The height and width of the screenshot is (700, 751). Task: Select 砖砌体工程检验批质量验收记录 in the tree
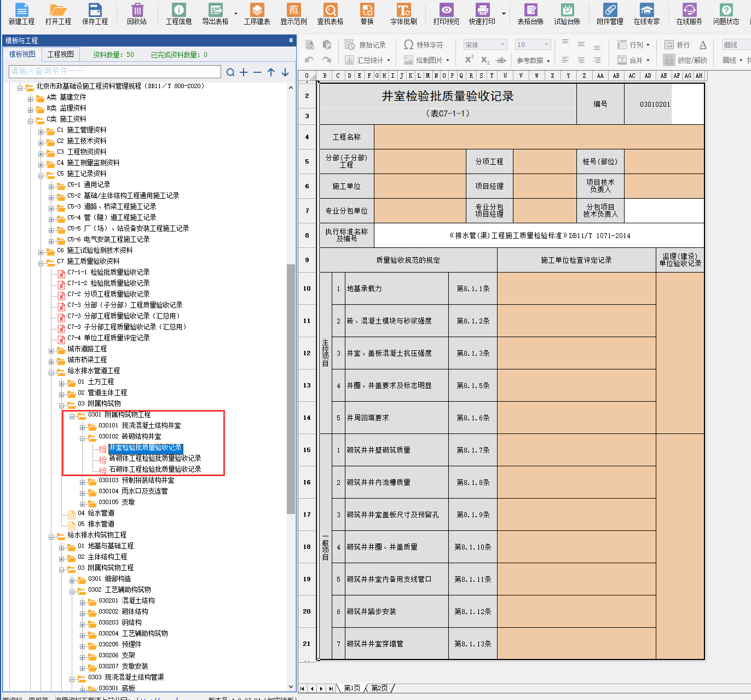155,459
